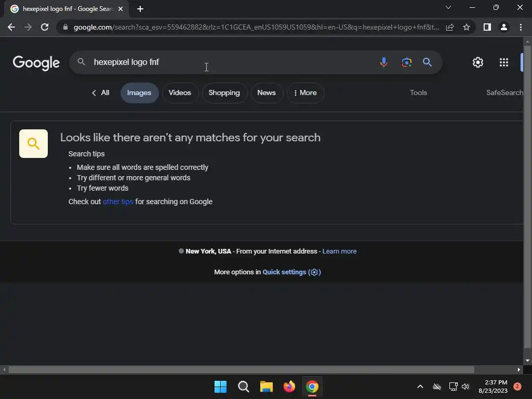Open the tab search dropdown
532x399 pixels.
tap(448, 7)
